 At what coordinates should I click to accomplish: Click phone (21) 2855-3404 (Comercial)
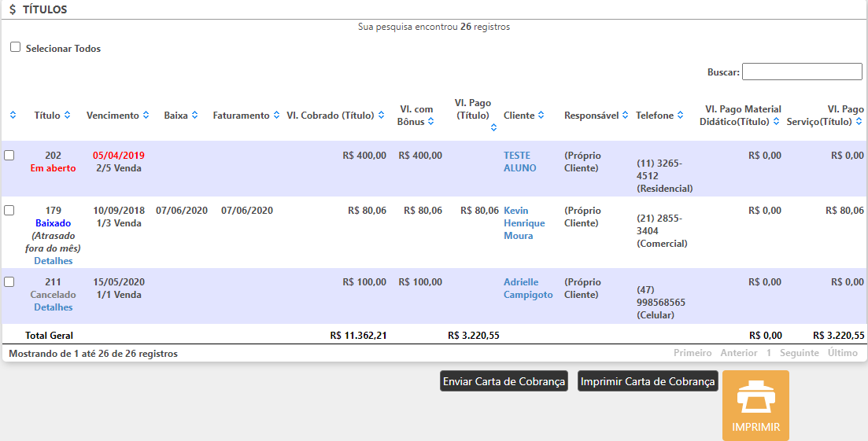(x=662, y=231)
